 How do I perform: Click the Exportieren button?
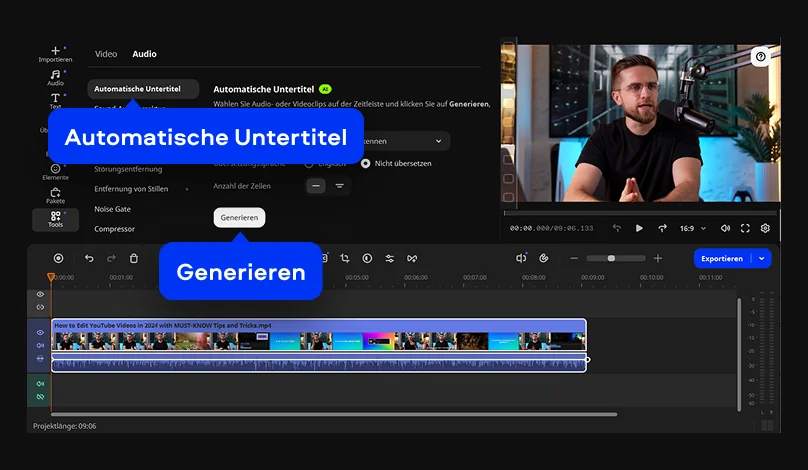(x=722, y=258)
